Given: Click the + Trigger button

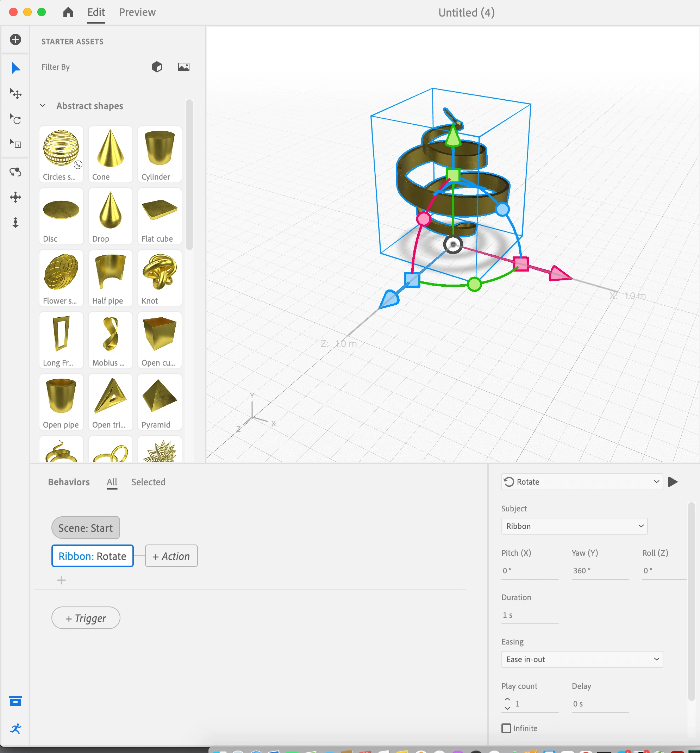Looking at the screenshot, I should pos(86,618).
